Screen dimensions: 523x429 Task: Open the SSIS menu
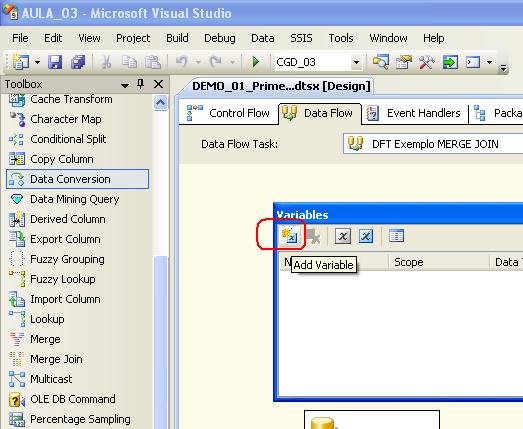pos(301,38)
